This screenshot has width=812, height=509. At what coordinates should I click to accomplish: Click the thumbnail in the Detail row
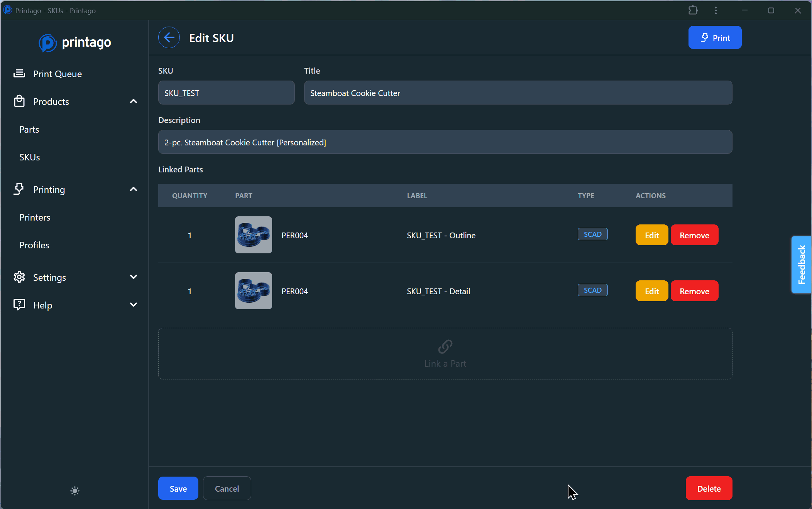click(254, 291)
